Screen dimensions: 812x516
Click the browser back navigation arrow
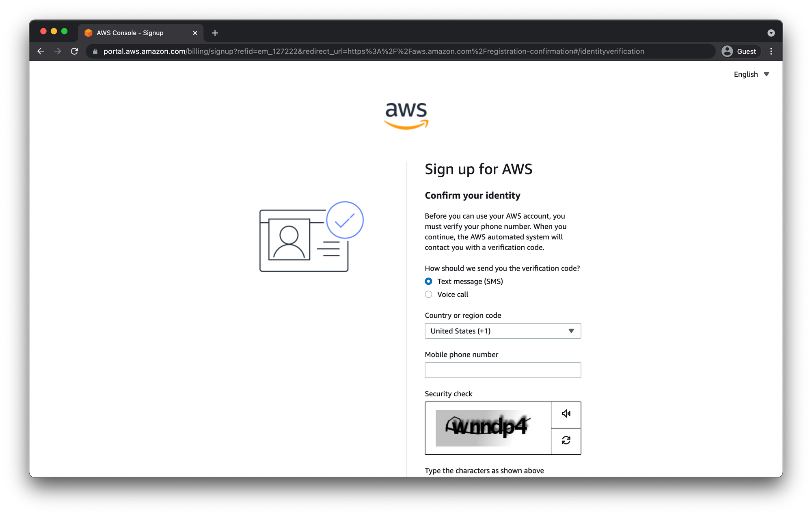click(40, 52)
